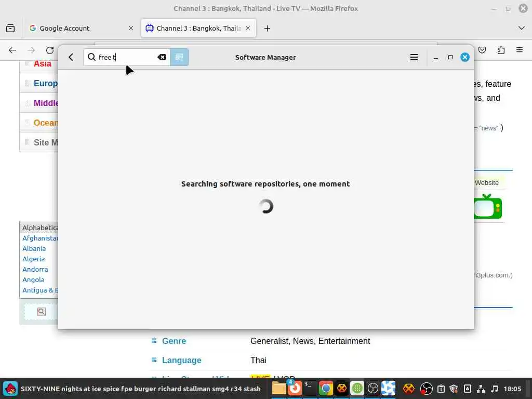
Task: Open the Asia region link
Action: pos(43,64)
